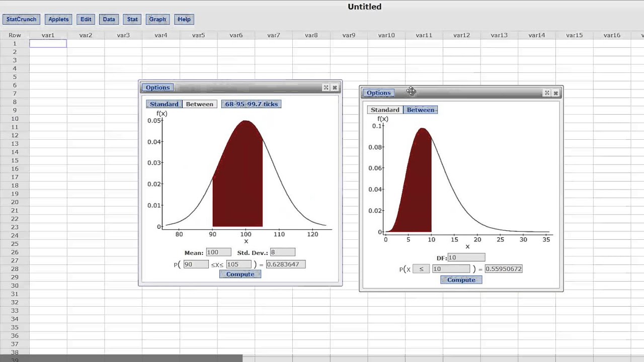Open the Edit menu

86,19
